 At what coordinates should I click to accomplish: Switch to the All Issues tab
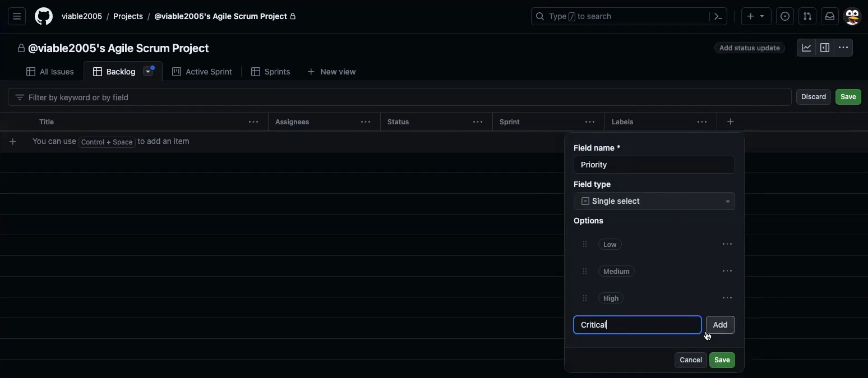pos(50,72)
